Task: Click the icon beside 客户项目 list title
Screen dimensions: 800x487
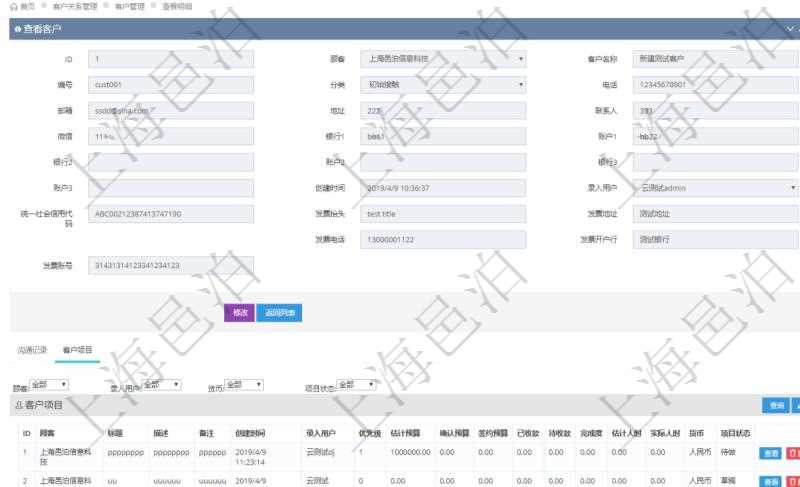Action: pos(19,405)
